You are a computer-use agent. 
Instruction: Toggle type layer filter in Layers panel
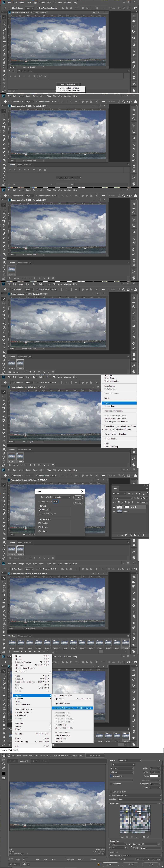pos(137,494)
